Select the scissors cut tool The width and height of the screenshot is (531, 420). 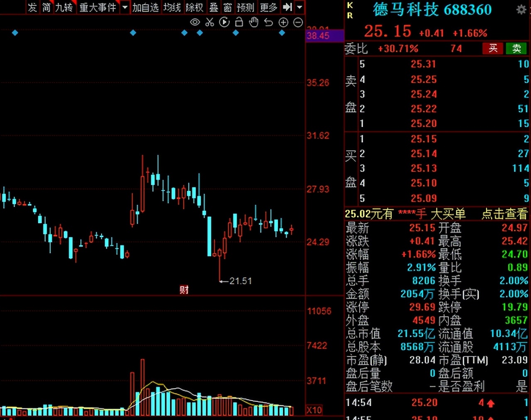[x=209, y=22]
